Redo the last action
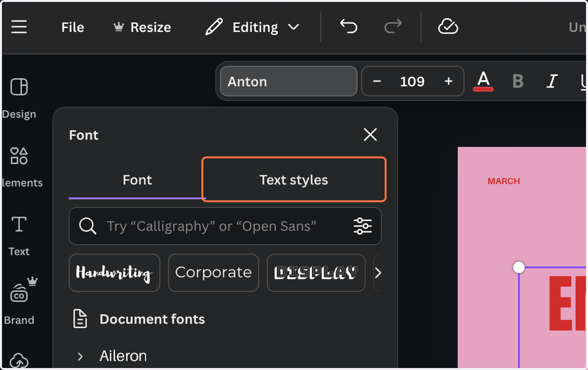 [x=392, y=27]
